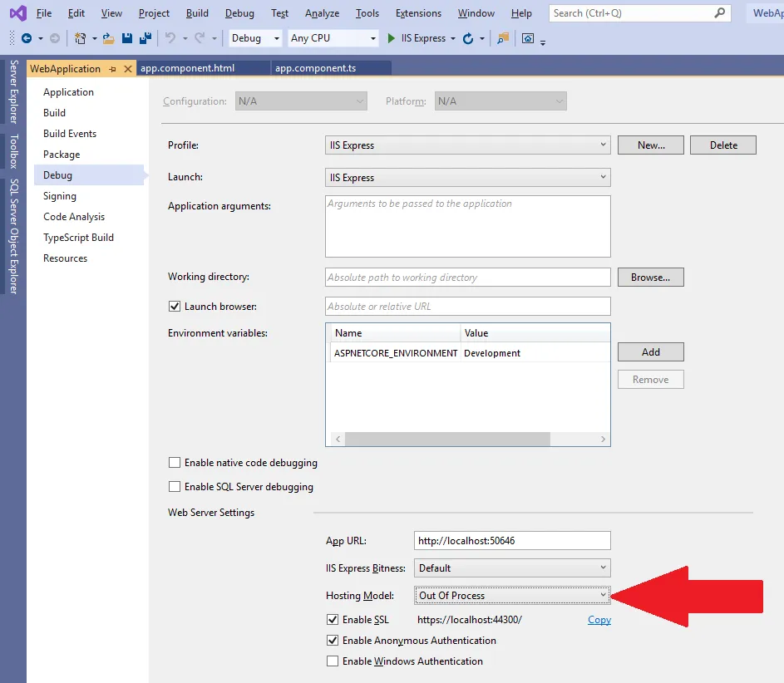Start debugging with the green play icon
784x683 pixels.
[x=391, y=38]
